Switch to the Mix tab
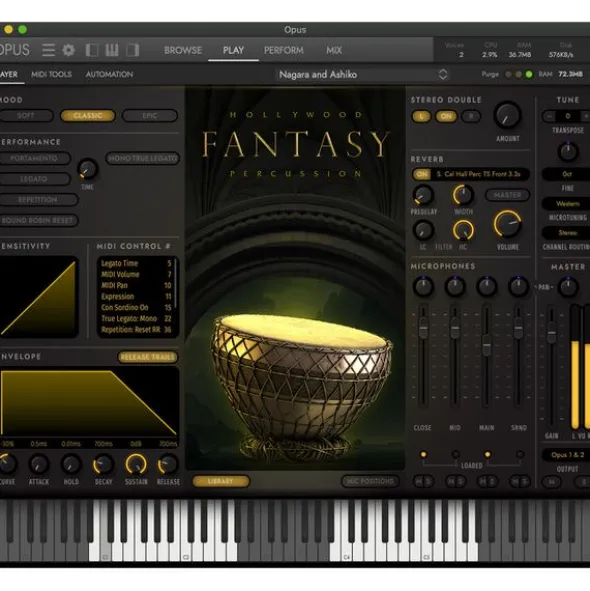This screenshot has height=591, width=590. tap(334, 50)
